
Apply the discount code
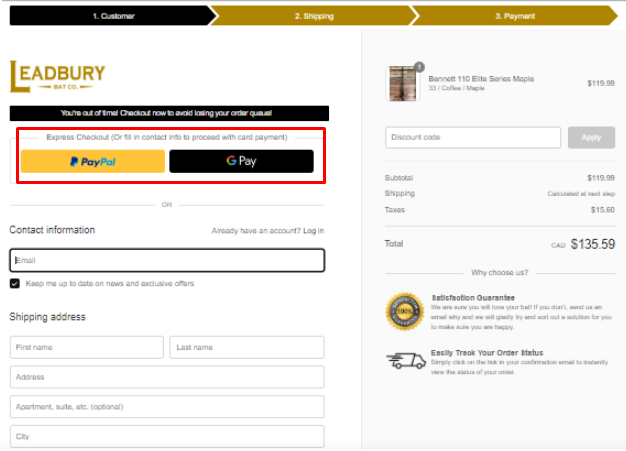tap(591, 138)
